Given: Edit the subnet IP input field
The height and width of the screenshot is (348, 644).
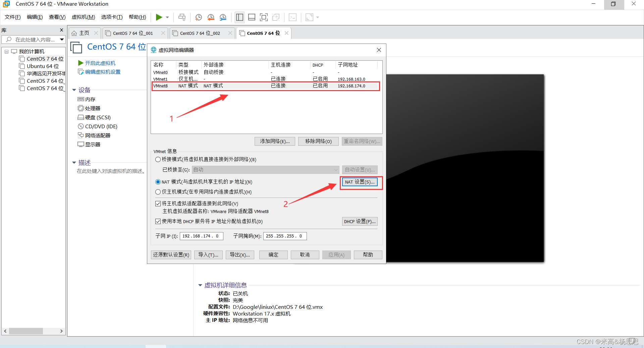Looking at the screenshot, I should click(201, 236).
